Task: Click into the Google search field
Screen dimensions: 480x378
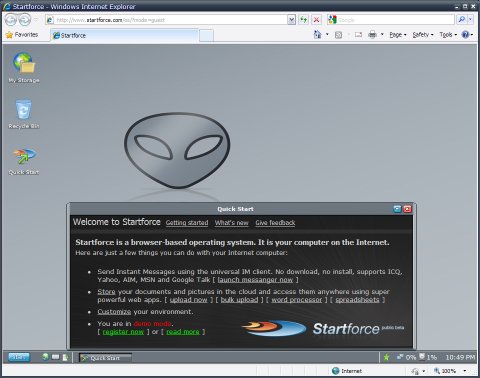Action: point(396,20)
